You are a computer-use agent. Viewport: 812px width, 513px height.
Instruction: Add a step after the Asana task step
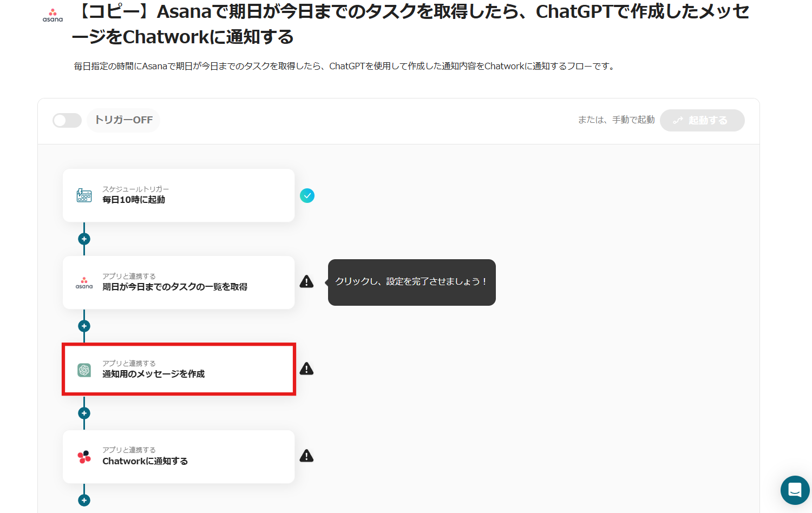[84, 326]
